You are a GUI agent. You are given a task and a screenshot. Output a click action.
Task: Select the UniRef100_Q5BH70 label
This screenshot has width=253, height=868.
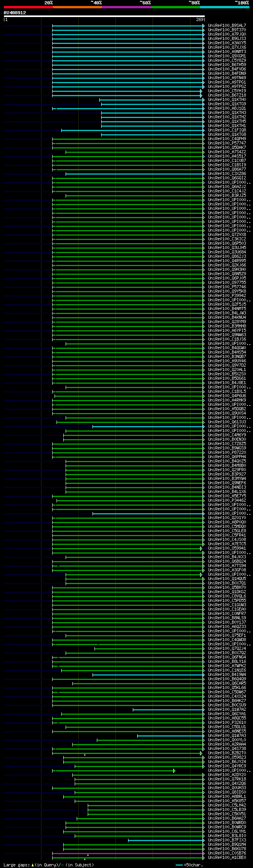[x=227, y=588]
